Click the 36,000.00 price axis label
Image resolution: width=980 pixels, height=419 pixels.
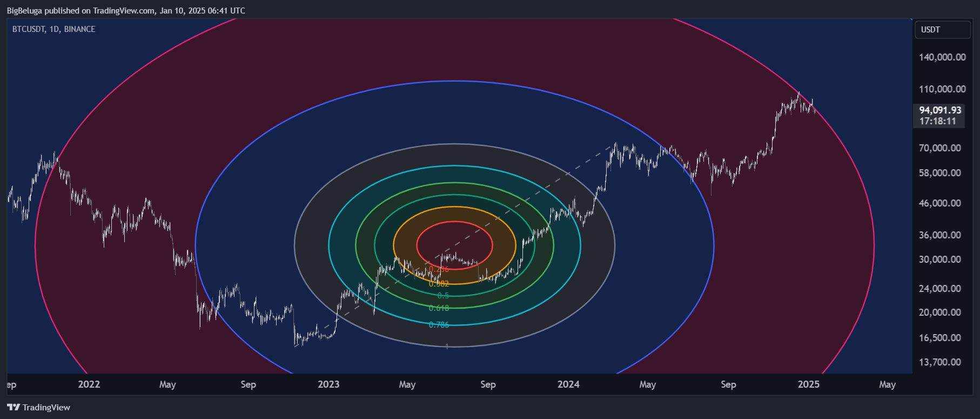[940, 235]
